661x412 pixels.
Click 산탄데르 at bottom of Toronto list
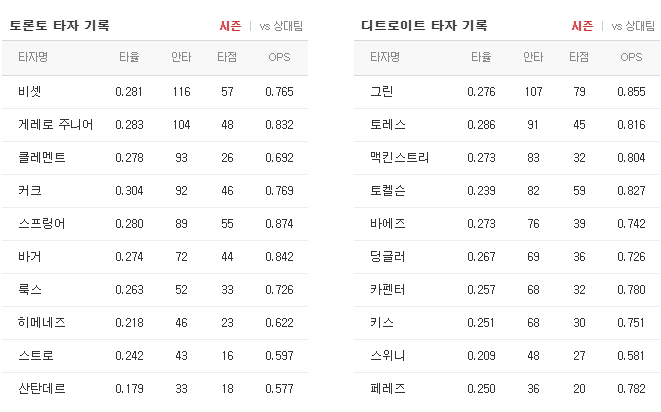click(42, 388)
